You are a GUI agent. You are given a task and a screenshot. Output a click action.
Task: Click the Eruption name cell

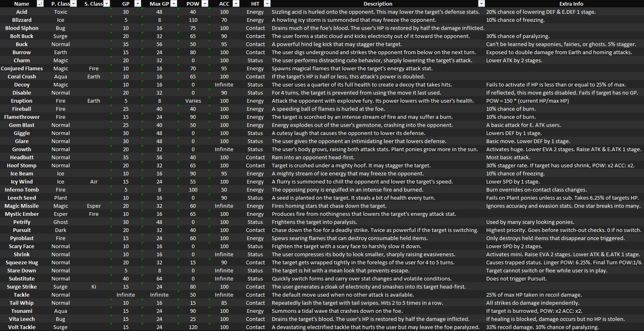point(22,101)
